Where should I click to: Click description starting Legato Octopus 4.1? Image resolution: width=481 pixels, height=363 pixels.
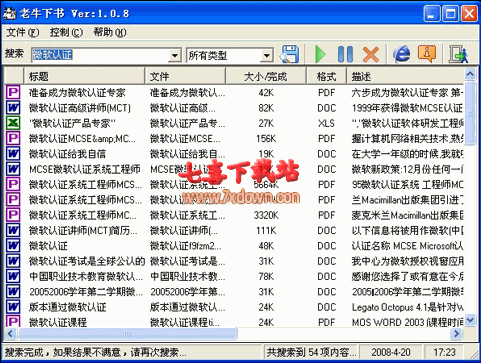click(x=407, y=307)
